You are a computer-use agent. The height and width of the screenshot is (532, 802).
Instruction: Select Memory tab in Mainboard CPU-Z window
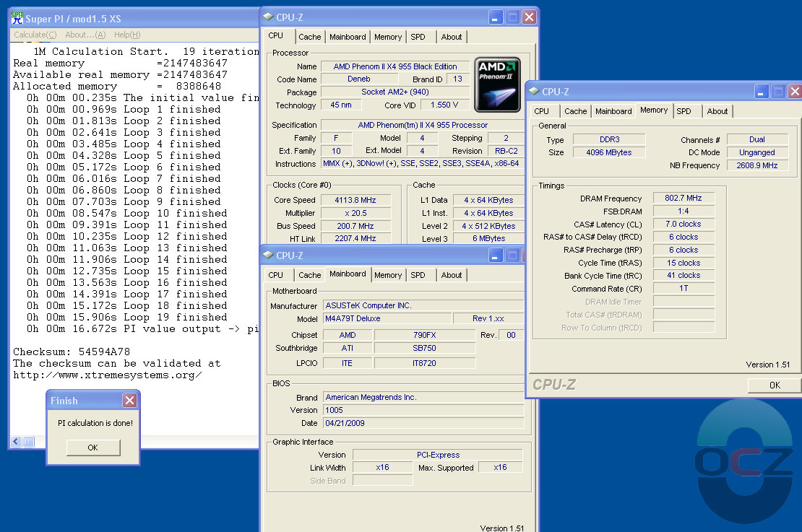pos(388,275)
